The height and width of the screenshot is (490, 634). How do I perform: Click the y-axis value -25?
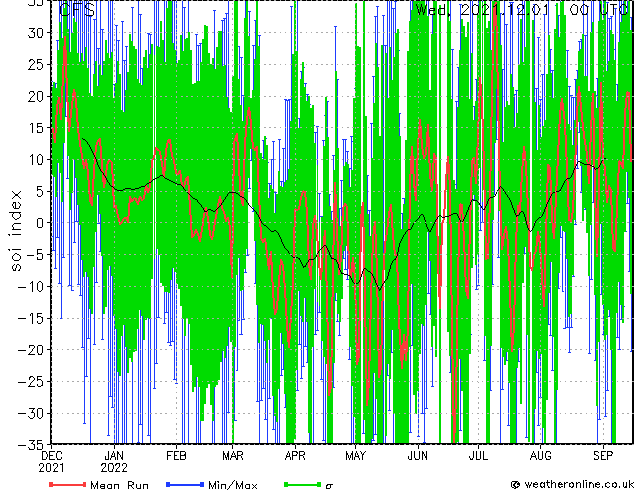click(x=32, y=382)
